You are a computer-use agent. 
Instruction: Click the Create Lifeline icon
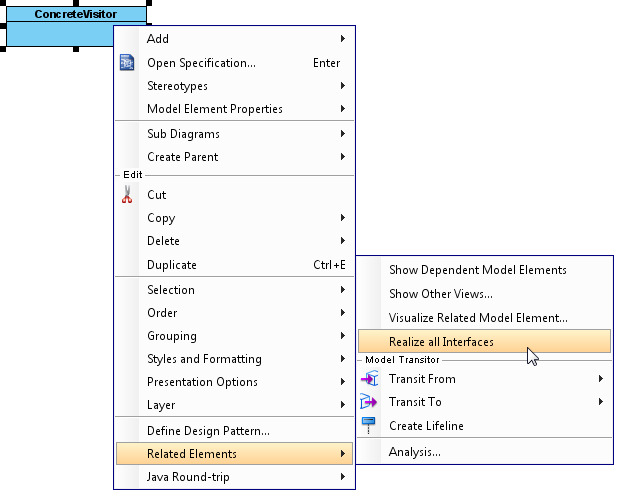368,425
